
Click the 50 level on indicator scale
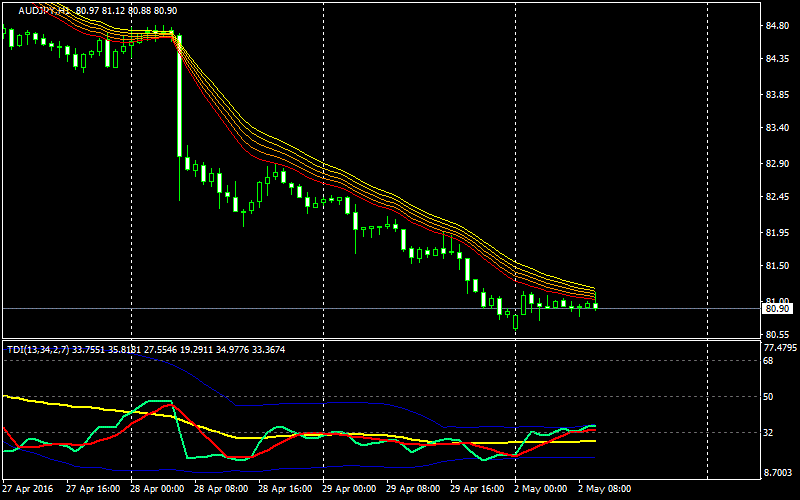(768, 397)
